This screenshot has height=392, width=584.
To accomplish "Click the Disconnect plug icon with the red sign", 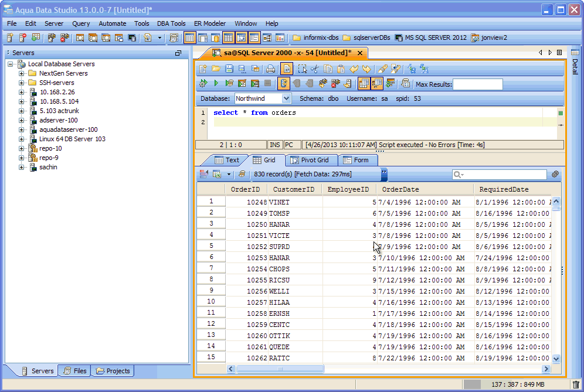I will [x=335, y=83].
